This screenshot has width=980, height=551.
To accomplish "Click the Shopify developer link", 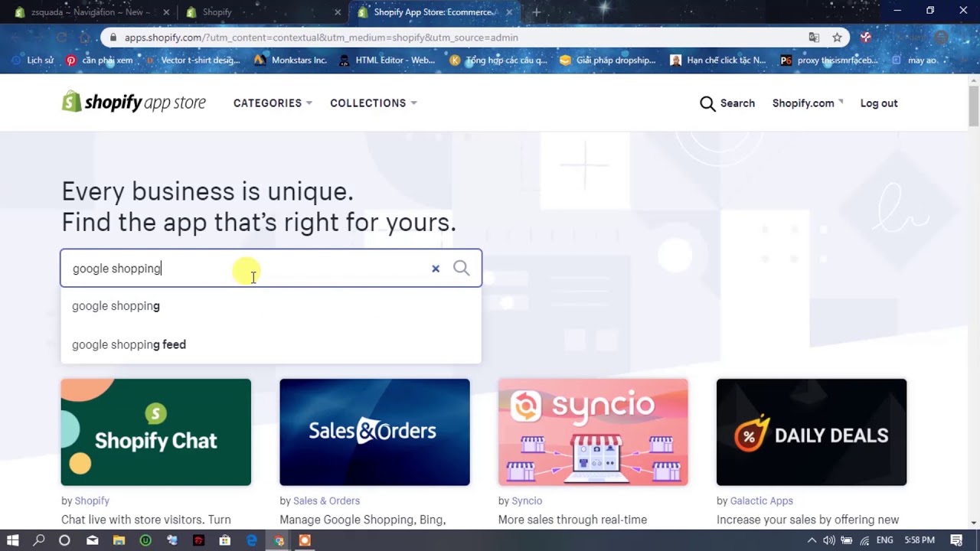I will 92,500.
